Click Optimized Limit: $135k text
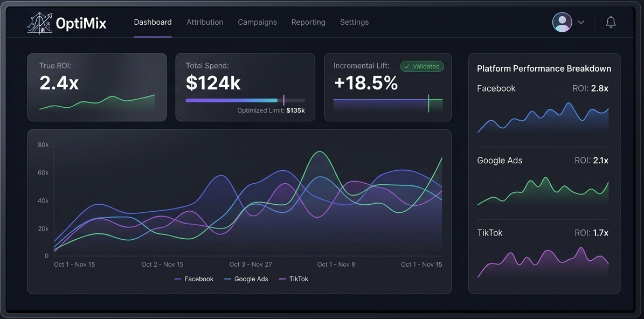Screen dimensions: 644x319 (271, 110)
